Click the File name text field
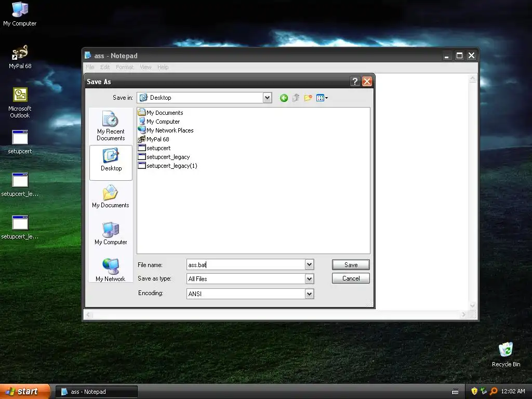This screenshot has height=399, width=532. 246,264
